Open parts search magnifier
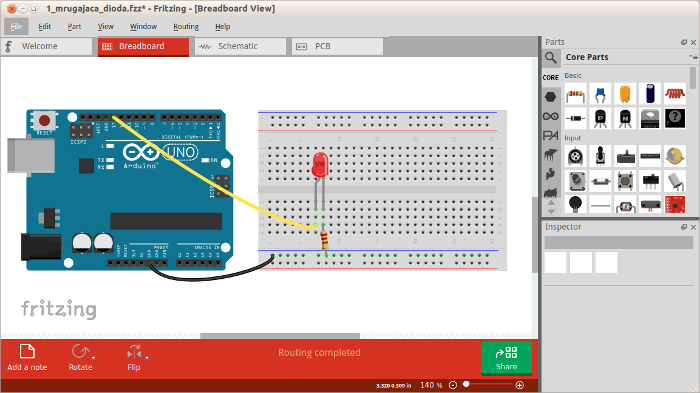 click(551, 58)
